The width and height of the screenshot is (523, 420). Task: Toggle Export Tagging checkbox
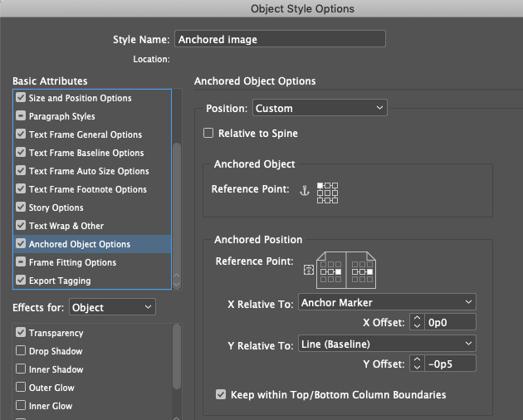tap(21, 280)
